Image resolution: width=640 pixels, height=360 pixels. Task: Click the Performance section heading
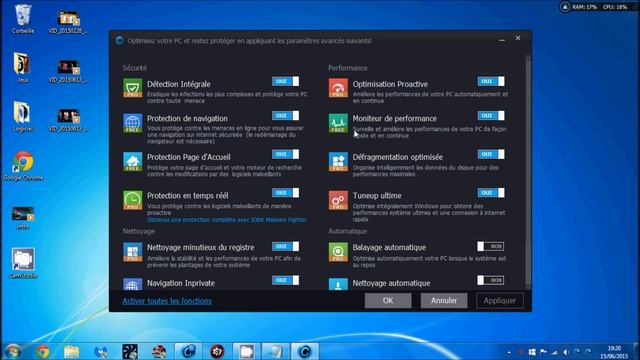348,68
